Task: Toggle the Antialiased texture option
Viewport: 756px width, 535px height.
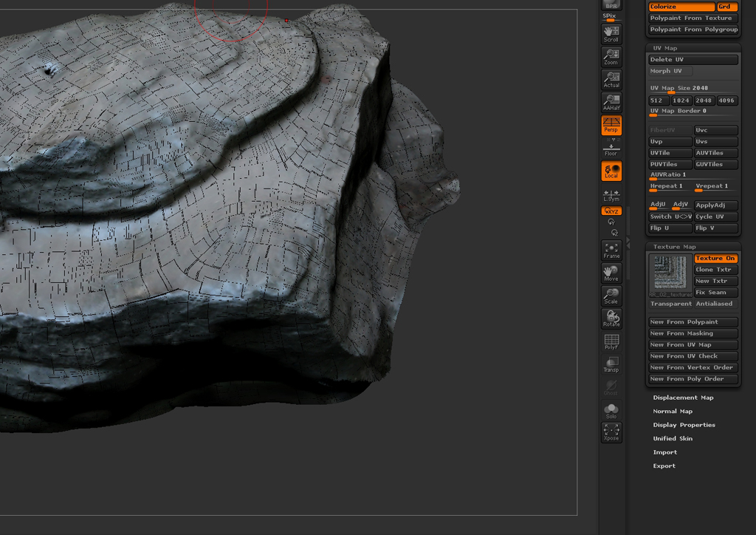Action: (715, 304)
